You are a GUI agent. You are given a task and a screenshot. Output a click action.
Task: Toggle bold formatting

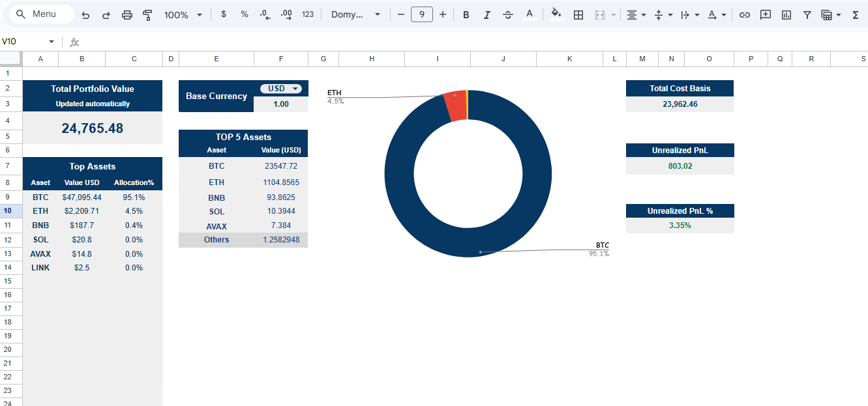[466, 14]
